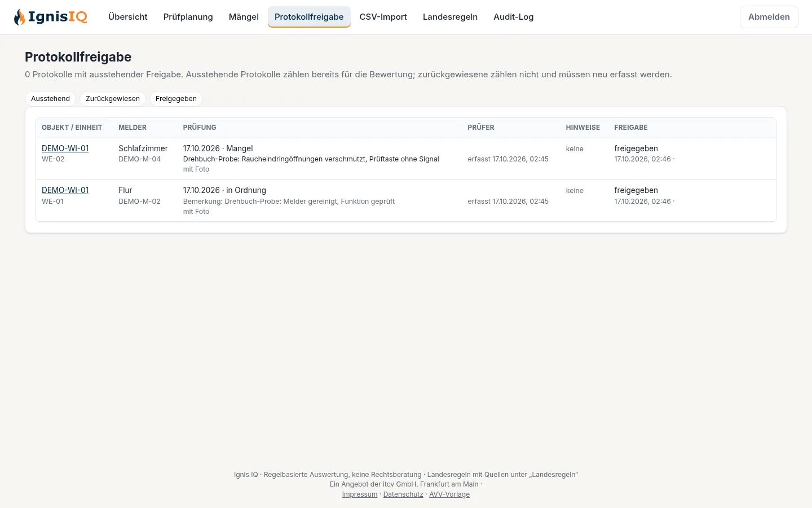Viewport: 812px width, 508px height.
Task: Select the Protokollfreigabe nav tab
Action: tap(309, 17)
